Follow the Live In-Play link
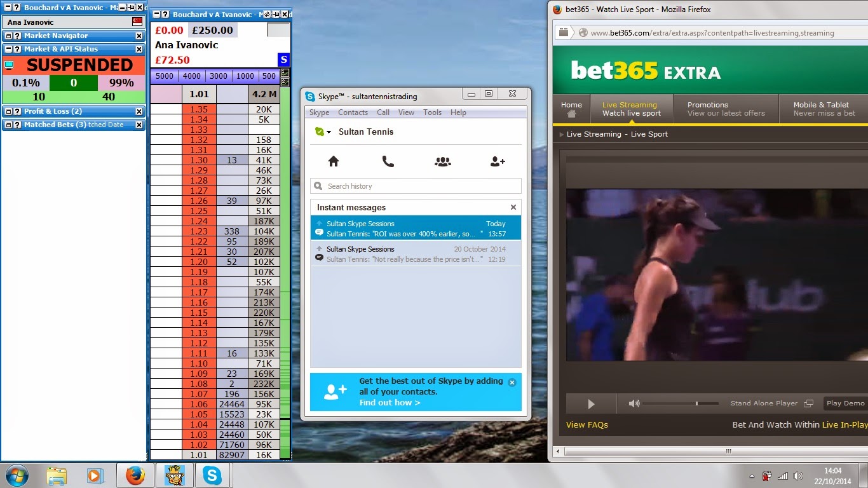Viewport: 868px width, 488px height. pos(844,424)
